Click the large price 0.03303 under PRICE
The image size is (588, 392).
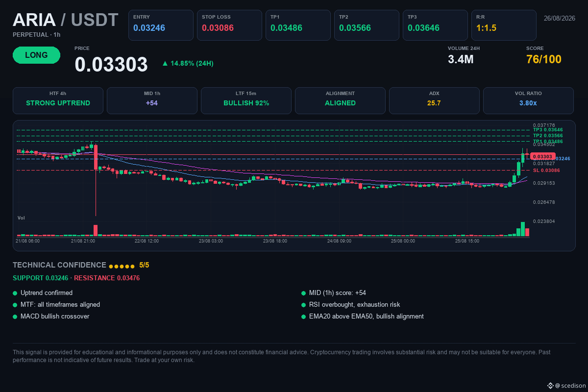click(111, 64)
